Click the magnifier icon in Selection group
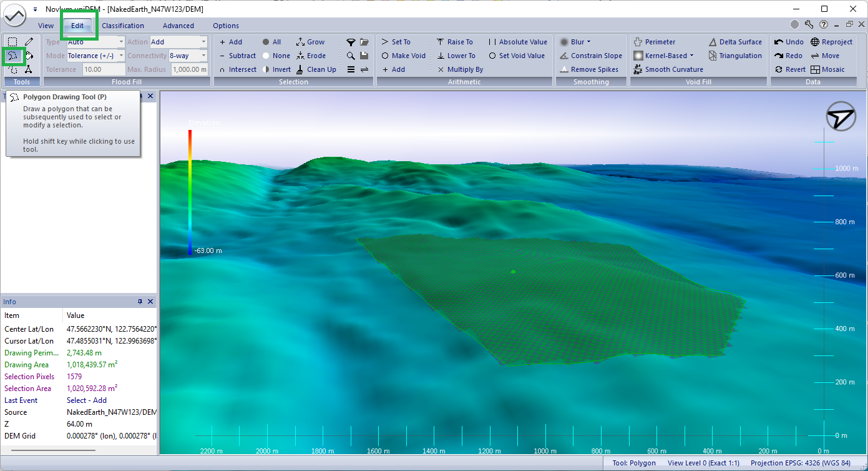Viewport: 868px width, 471px height. (x=351, y=56)
